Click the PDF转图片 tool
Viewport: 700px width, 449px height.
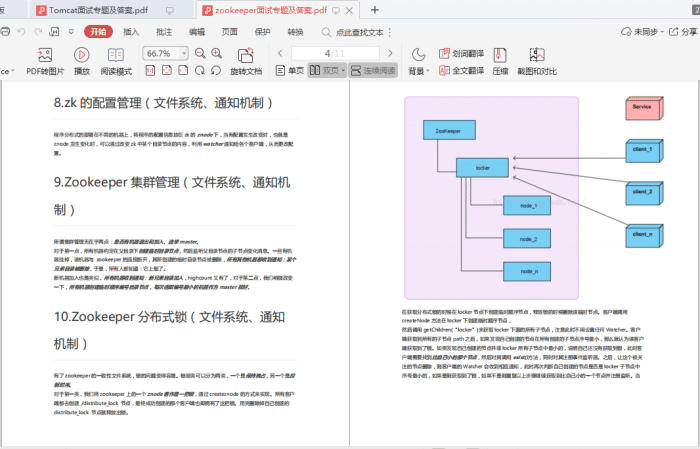pos(45,61)
